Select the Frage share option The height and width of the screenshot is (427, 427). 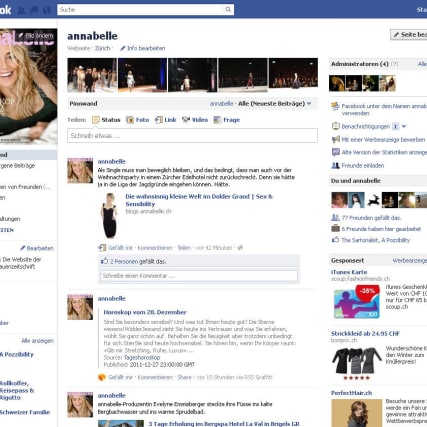click(x=227, y=120)
